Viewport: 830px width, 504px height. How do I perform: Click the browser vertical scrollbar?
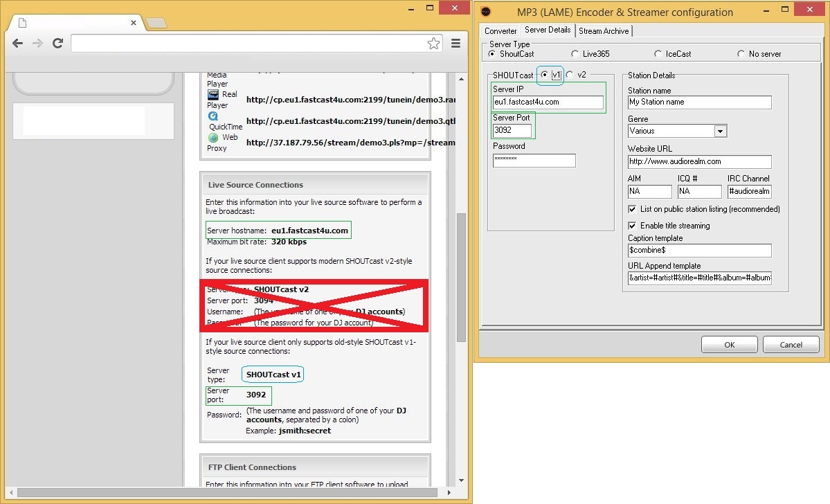(461, 277)
